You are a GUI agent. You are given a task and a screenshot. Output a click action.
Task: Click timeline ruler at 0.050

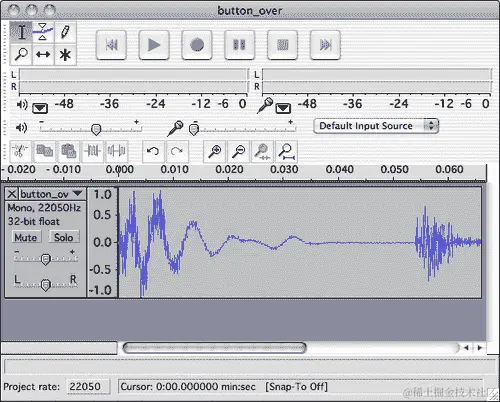pos(394,170)
